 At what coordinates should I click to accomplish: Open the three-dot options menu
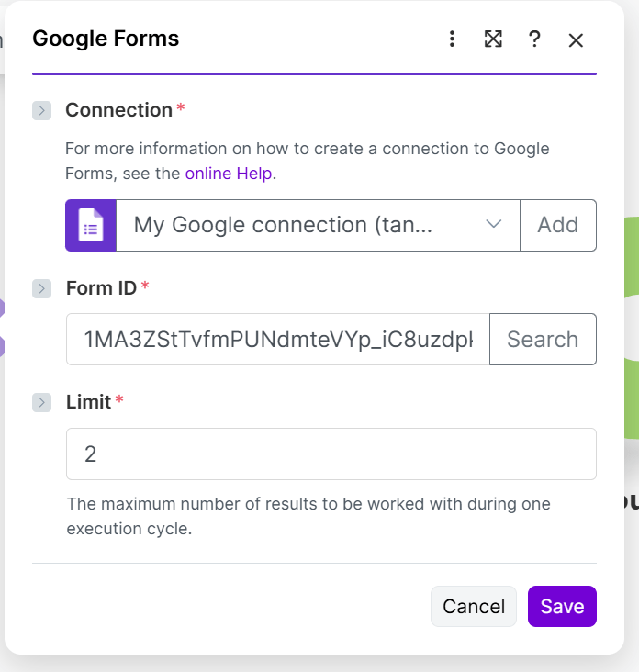452,39
